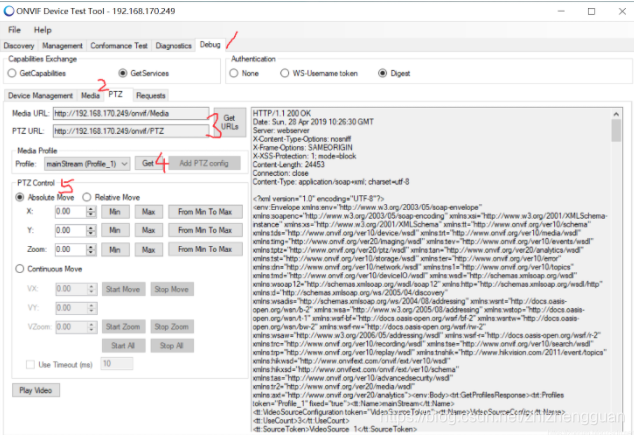Switch to the Management tab
Screen dimensions: 634x435
[x=62, y=46]
